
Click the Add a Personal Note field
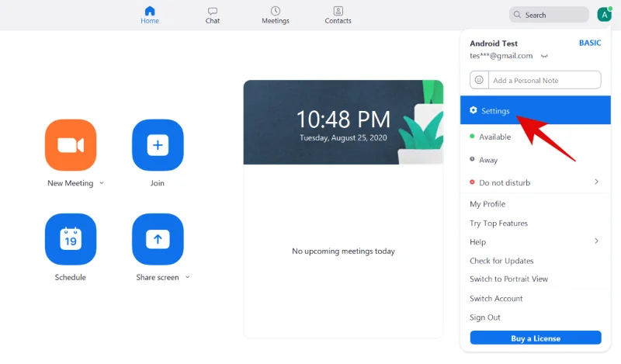point(543,80)
